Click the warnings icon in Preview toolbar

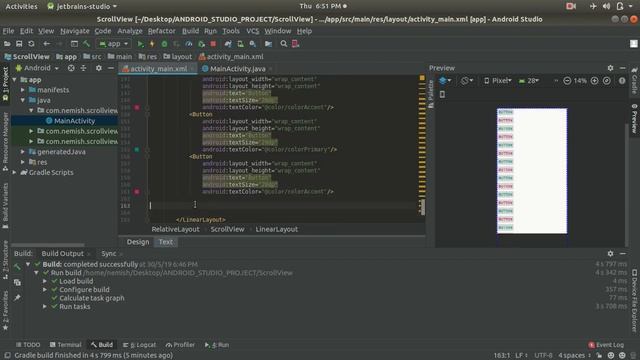tap(622, 81)
